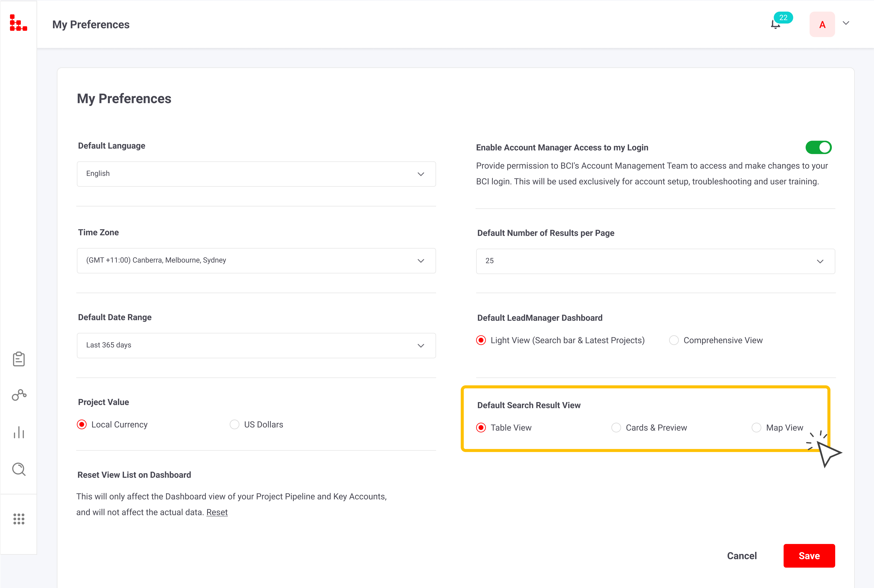Select Comprehensive View radio button

(x=674, y=340)
